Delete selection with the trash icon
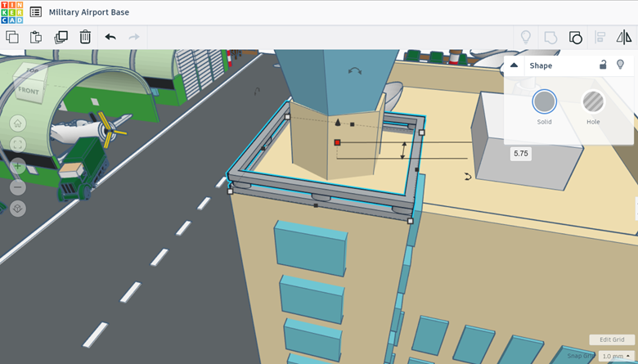 pos(85,37)
